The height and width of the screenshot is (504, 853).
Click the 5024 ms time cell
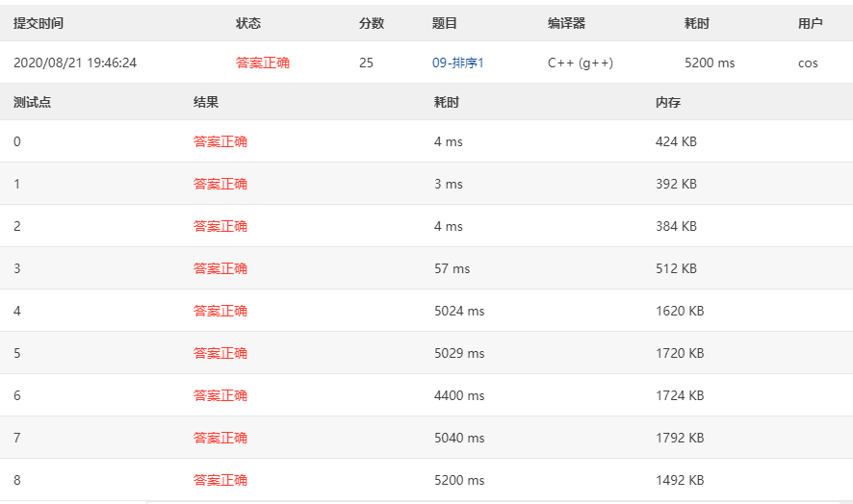(459, 311)
